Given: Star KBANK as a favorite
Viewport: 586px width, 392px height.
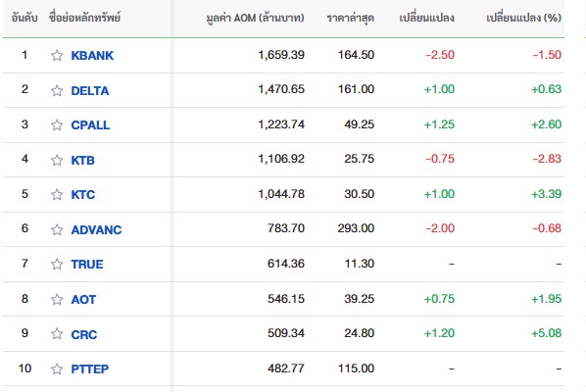Looking at the screenshot, I should coord(57,55).
